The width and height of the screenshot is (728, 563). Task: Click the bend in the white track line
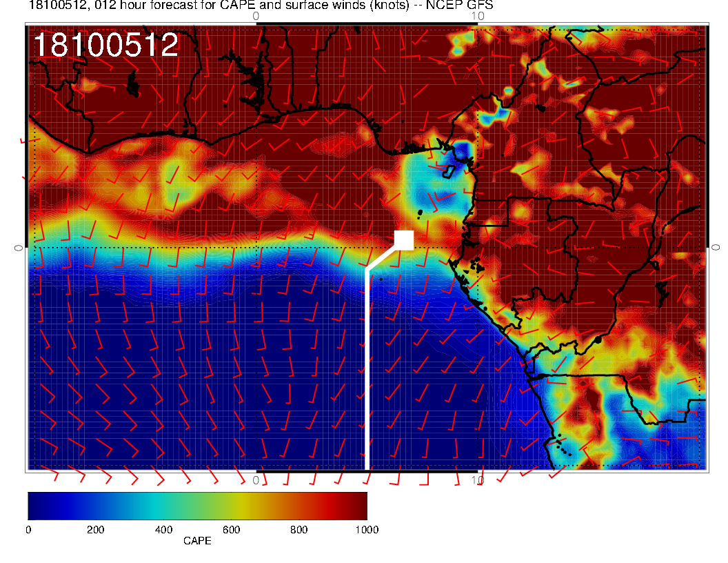pos(367,270)
